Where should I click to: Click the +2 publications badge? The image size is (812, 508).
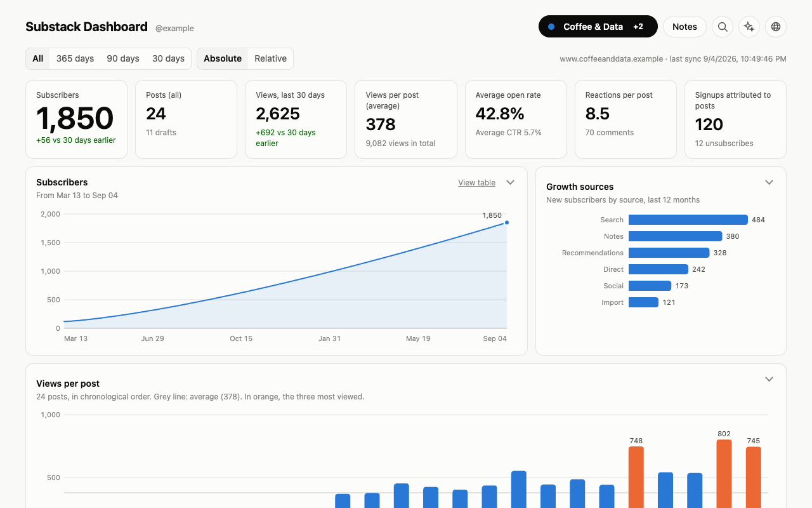click(x=638, y=27)
